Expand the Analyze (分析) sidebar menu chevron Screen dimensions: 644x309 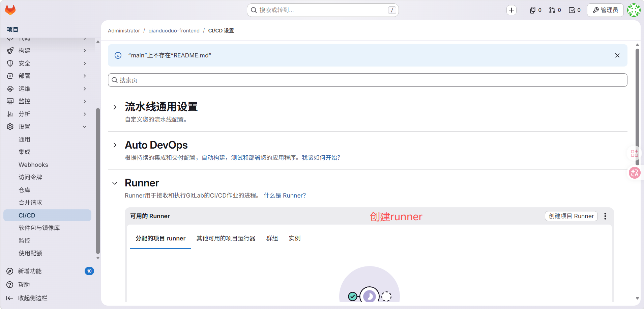click(85, 114)
